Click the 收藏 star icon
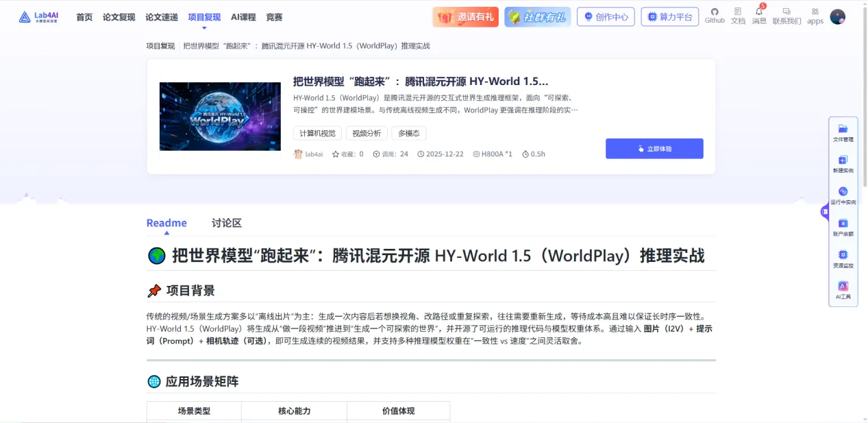868x423 pixels. tap(336, 154)
